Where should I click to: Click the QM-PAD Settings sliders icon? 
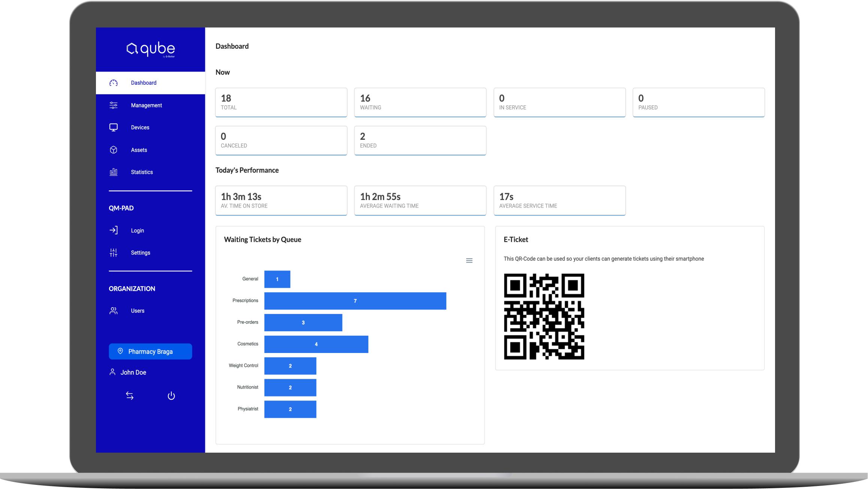(114, 253)
